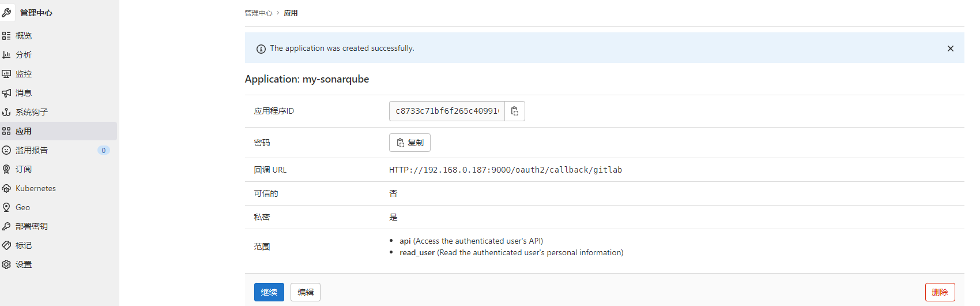Click the 应用 breadcrumb item
The height and width of the screenshot is (306, 980).
click(291, 13)
